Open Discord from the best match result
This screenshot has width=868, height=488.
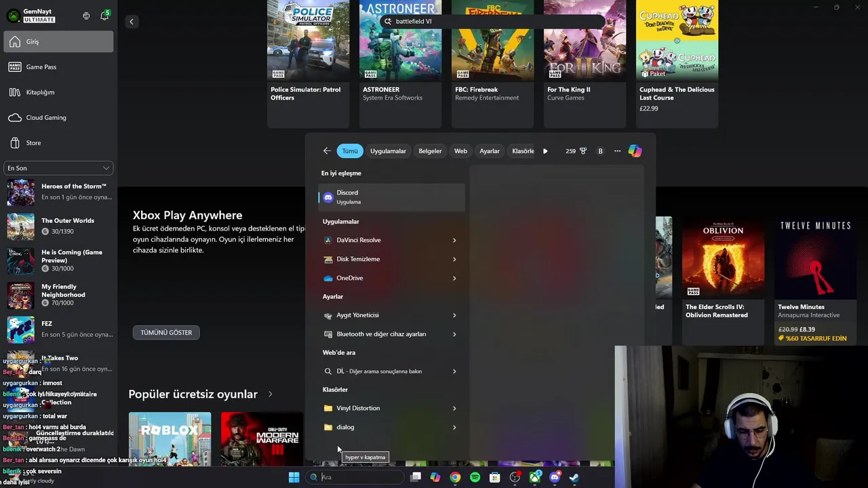point(392,197)
